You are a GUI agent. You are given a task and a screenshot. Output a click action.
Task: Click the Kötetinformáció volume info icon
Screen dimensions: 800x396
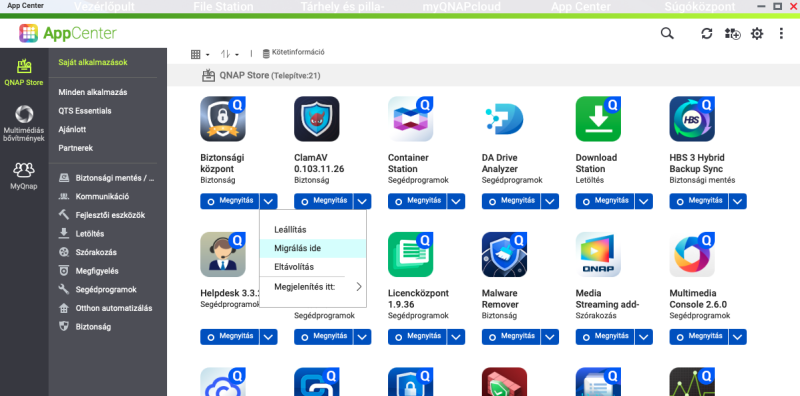[x=266, y=53]
